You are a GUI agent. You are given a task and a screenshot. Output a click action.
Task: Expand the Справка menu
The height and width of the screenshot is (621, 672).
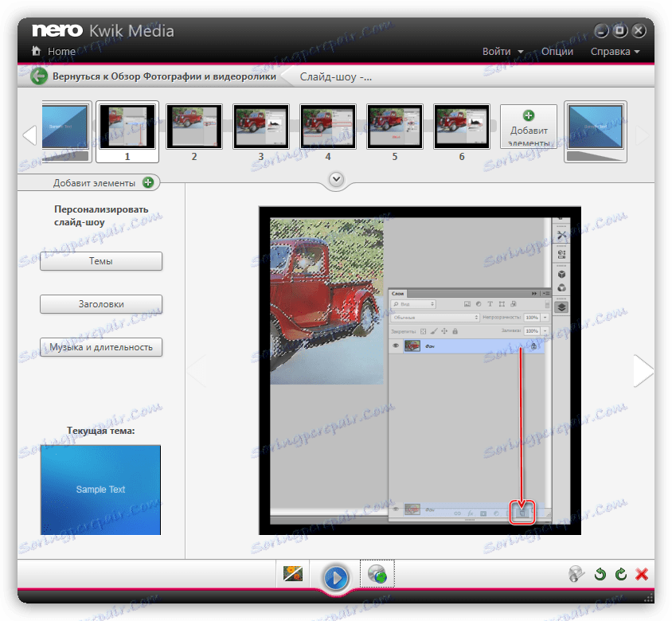pos(615,51)
